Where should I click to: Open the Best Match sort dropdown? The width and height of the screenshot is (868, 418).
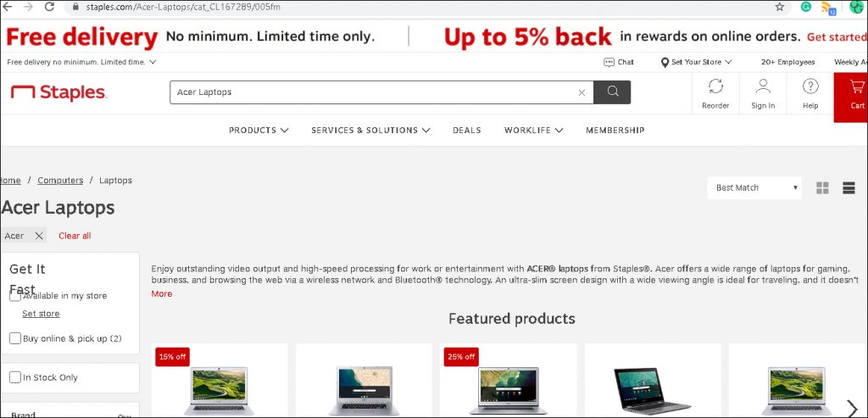click(x=754, y=187)
